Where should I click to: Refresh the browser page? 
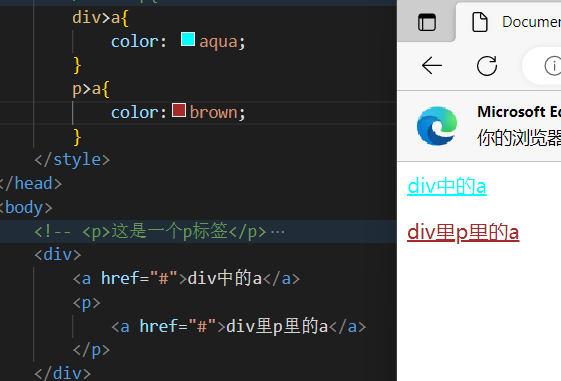pos(487,66)
